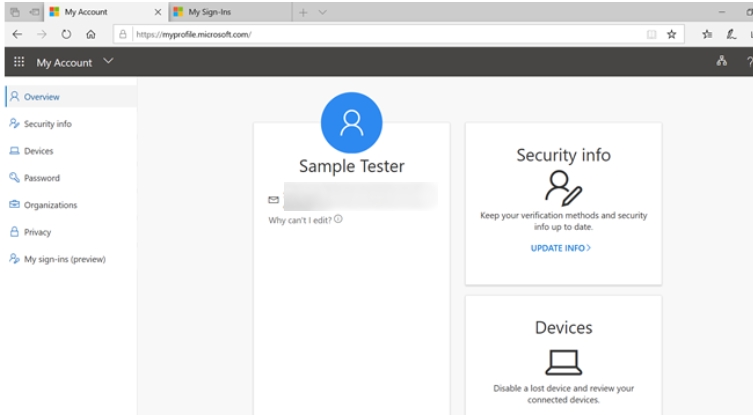Open a new browser tab with plus button

[x=304, y=12]
